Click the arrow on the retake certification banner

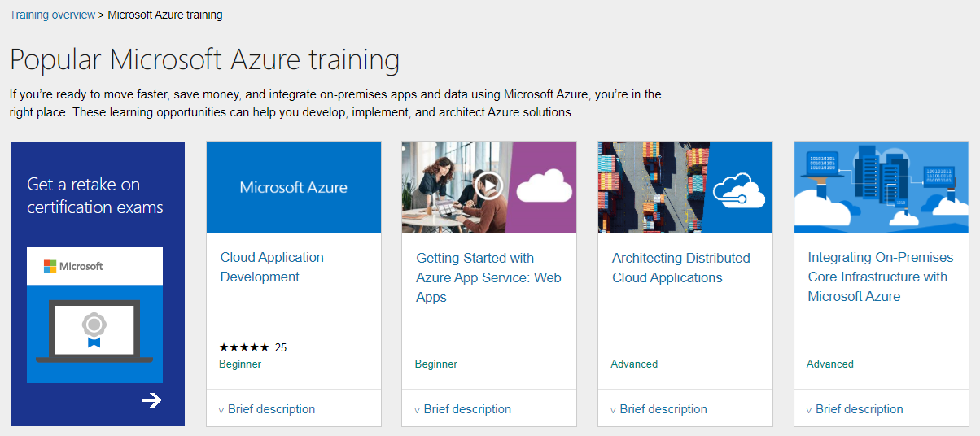(x=151, y=399)
